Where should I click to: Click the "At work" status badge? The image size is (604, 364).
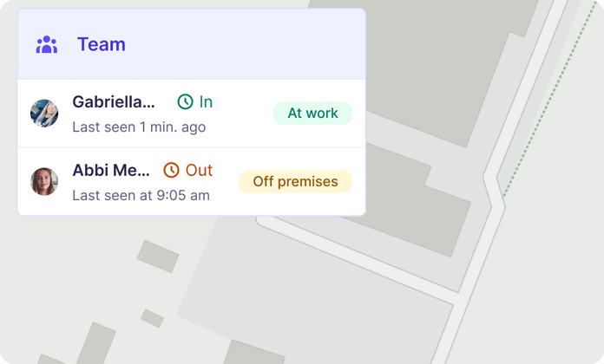(x=312, y=114)
